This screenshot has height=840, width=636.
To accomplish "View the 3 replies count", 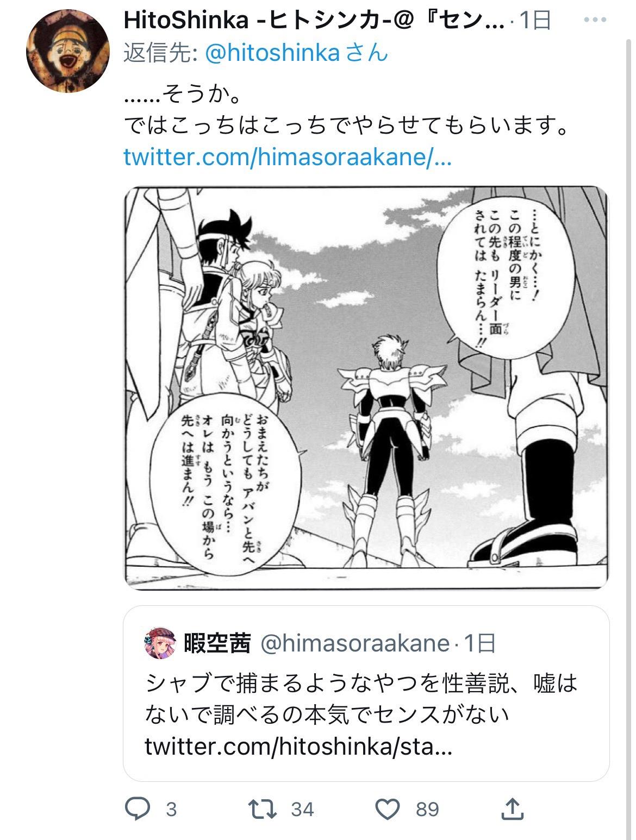I will (x=171, y=810).
